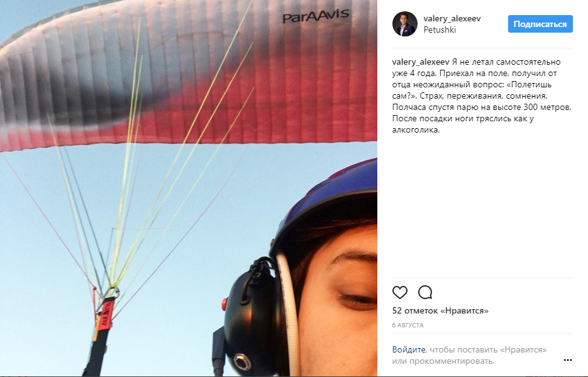Open the 6 АВГУСТА post date permalink
Screen dimensions: 588x377
tap(408, 325)
